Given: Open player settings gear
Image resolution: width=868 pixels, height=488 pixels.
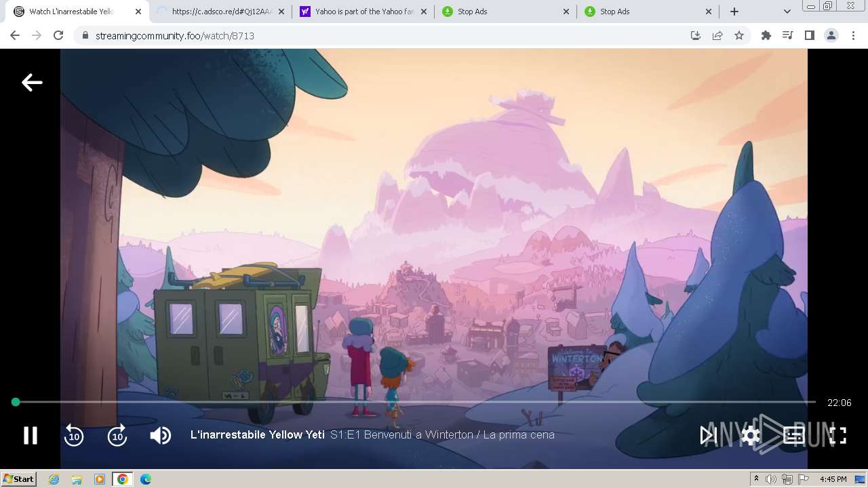Looking at the screenshot, I should coord(751,435).
